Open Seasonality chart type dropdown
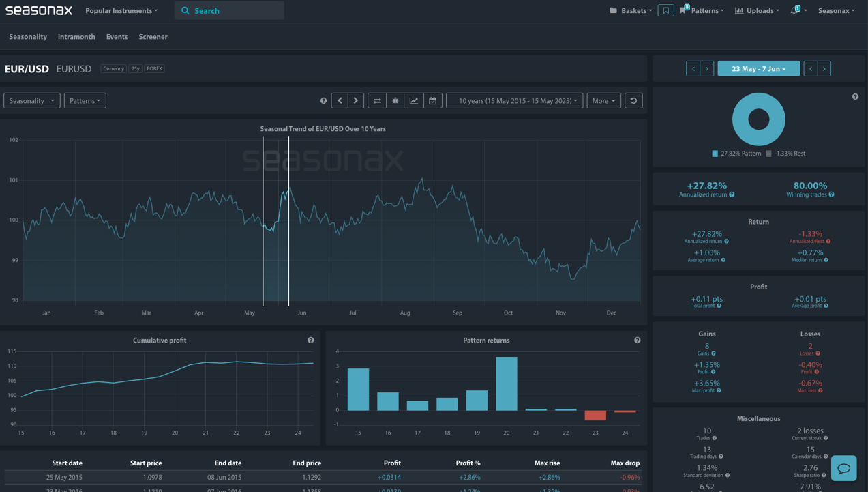868x492 pixels. pyautogui.click(x=32, y=100)
